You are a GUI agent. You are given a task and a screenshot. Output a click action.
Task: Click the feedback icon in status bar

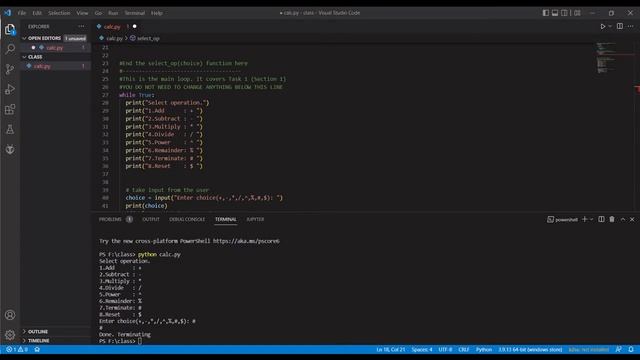pyautogui.click(x=619, y=349)
